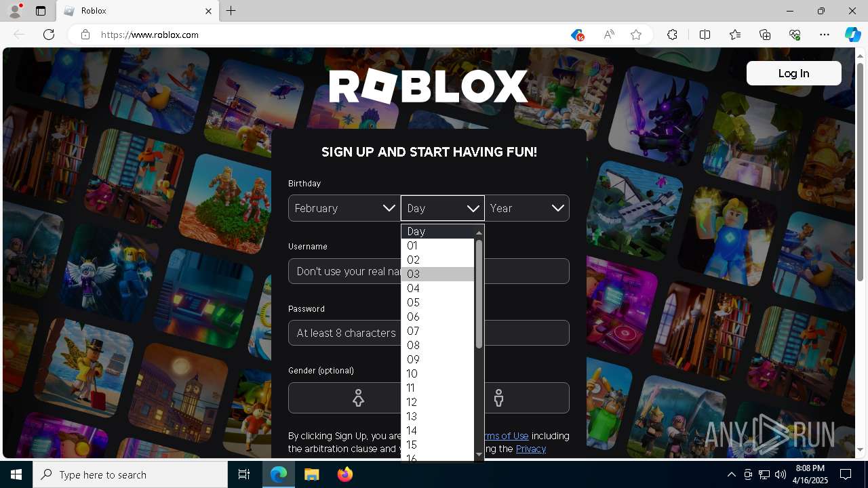The height and width of the screenshot is (488, 868).
Task: Choose day 09 option
Action: tap(437, 359)
